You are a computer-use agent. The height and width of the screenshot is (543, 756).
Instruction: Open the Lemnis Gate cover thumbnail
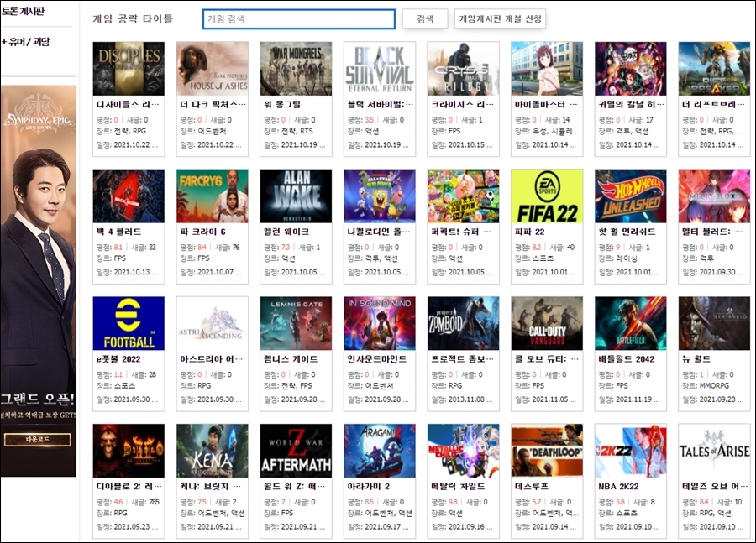[x=296, y=323]
